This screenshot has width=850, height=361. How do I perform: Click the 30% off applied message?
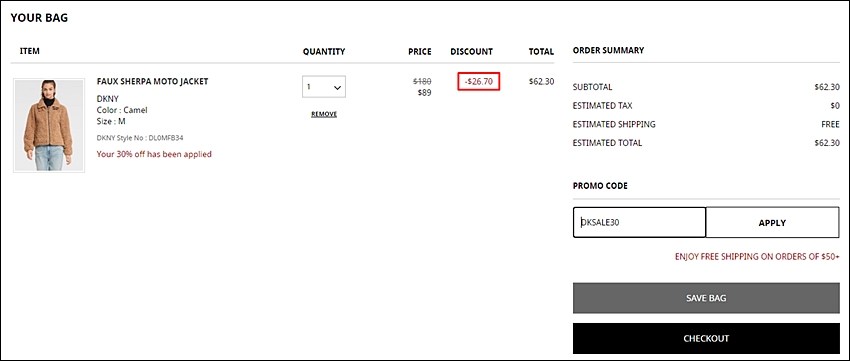tap(154, 154)
